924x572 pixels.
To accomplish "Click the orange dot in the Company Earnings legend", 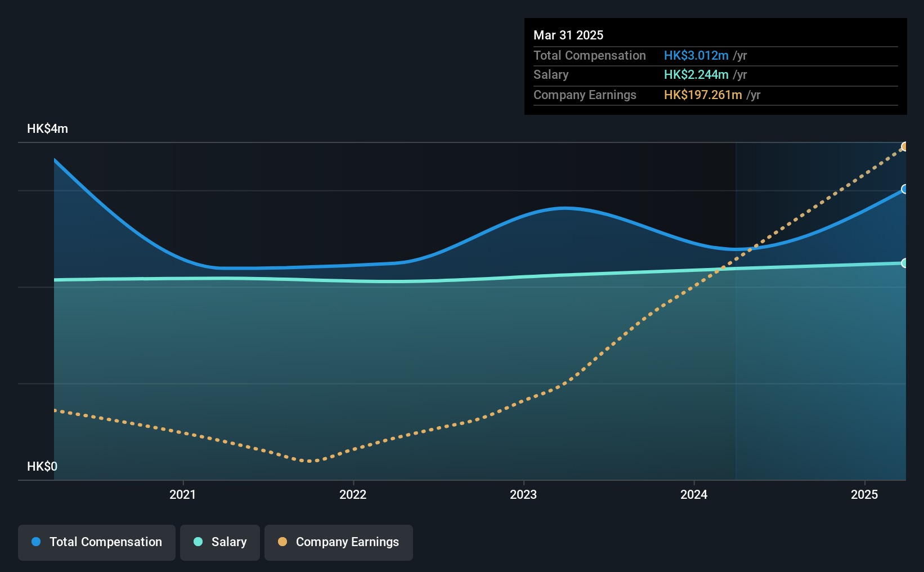I will coord(282,542).
